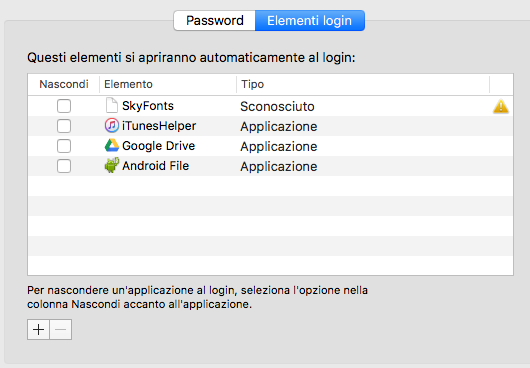Enable hide checkbox for iTunesHelper

coord(64,126)
